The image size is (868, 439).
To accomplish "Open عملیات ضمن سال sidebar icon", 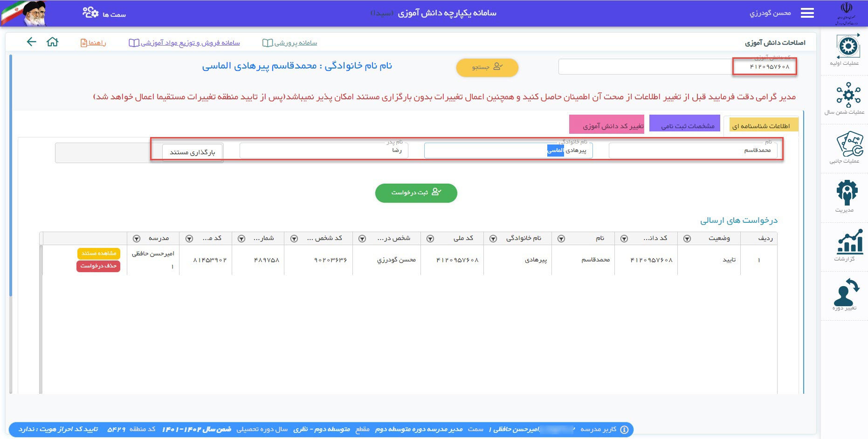I will click(848, 95).
